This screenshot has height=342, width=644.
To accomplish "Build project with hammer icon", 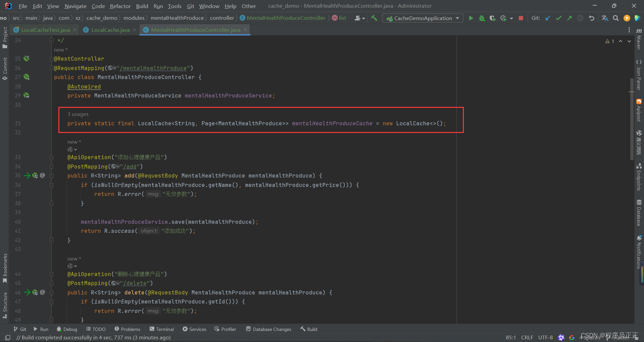I will tap(374, 18).
